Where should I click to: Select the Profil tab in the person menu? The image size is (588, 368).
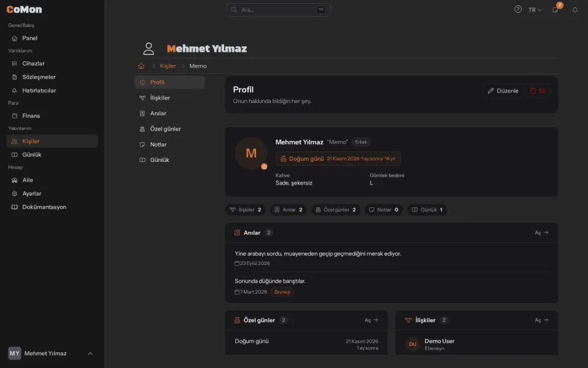(x=170, y=82)
